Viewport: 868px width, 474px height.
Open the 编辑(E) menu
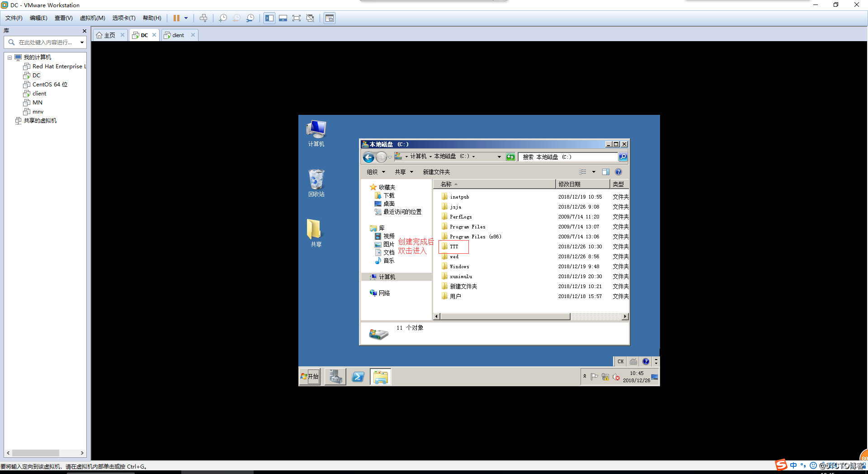click(x=38, y=18)
